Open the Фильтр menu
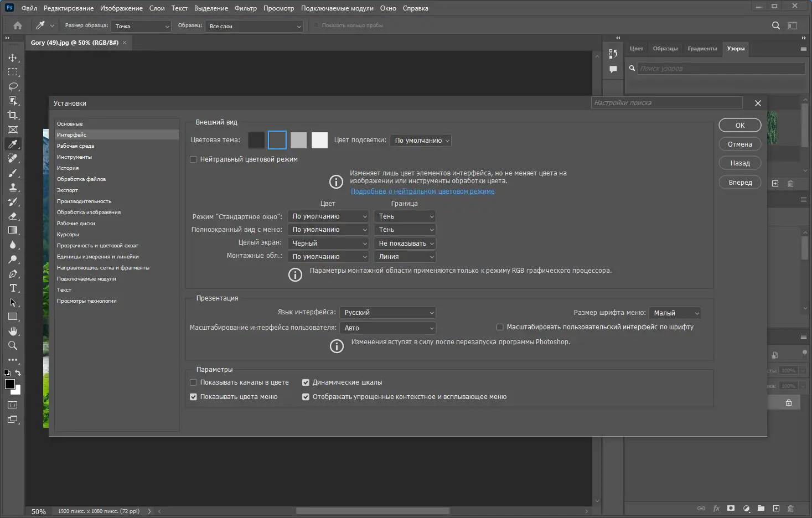This screenshot has width=812, height=518. 245,8
